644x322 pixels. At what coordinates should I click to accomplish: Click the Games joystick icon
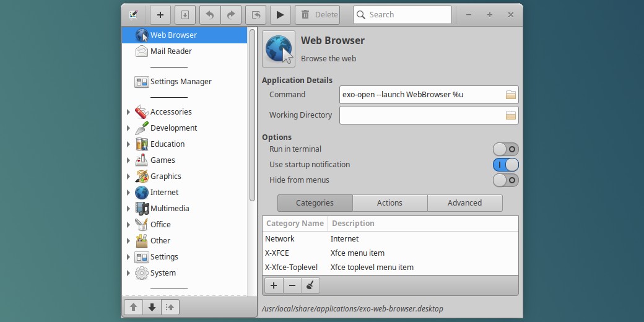(x=142, y=160)
